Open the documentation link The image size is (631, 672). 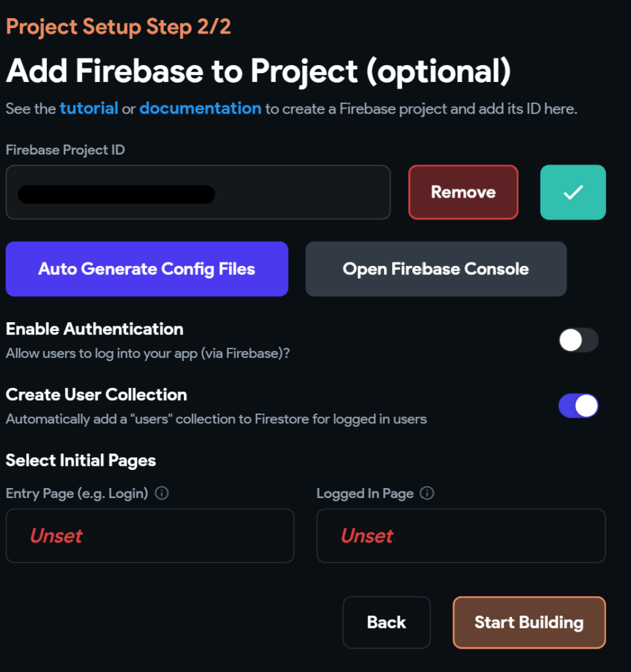pos(200,108)
